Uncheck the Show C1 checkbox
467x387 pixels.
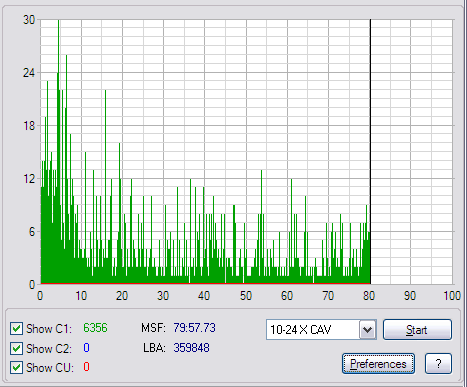(x=16, y=329)
